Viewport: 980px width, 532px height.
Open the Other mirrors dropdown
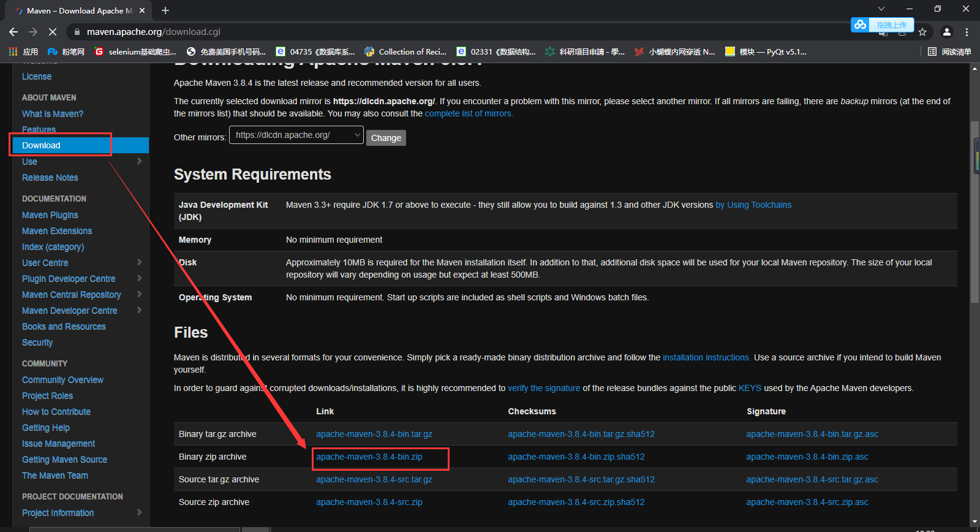click(x=296, y=135)
